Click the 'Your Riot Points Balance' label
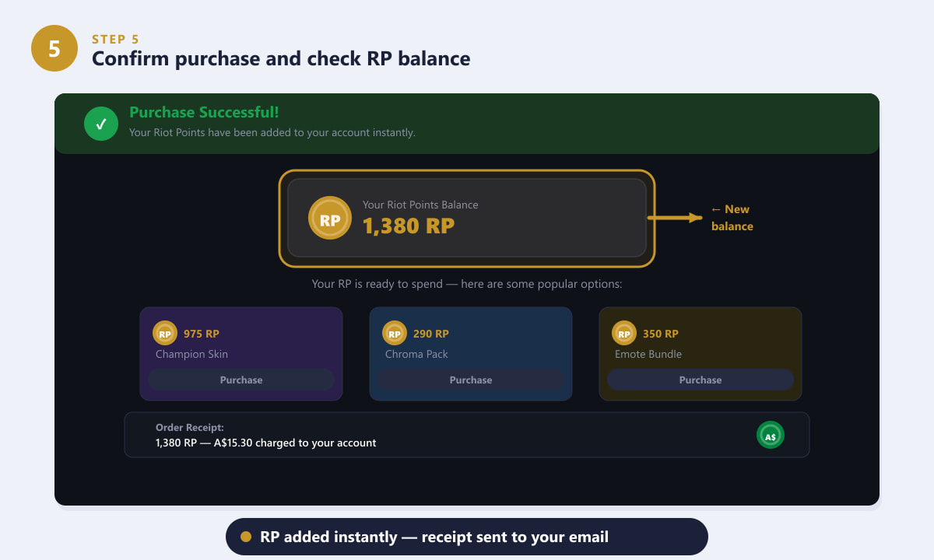 coord(420,205)
